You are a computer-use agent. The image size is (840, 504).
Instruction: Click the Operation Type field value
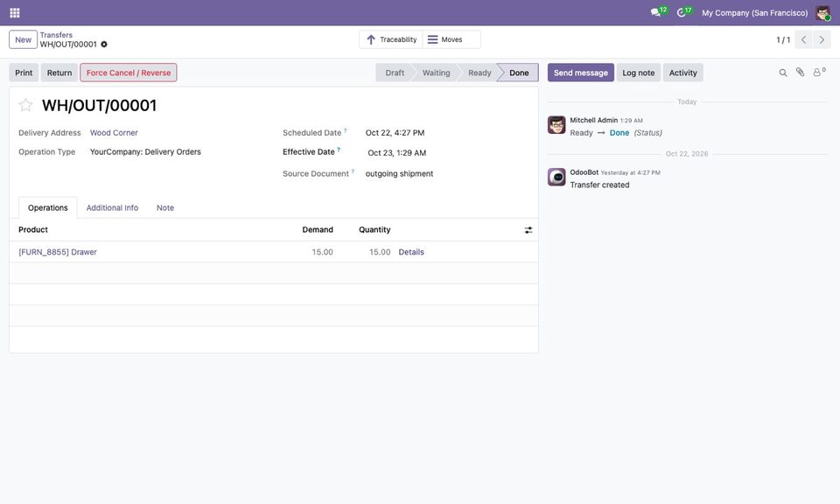[x=145, y=152]
